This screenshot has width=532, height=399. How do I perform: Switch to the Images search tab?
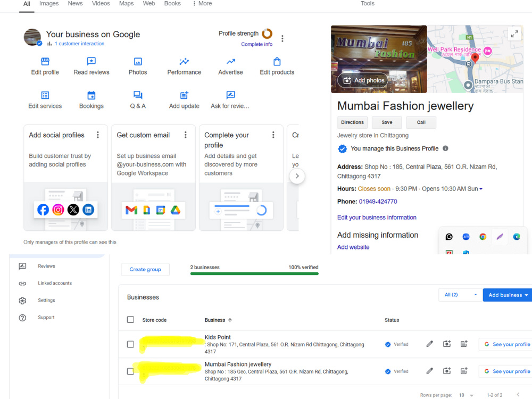pos(49,4)
